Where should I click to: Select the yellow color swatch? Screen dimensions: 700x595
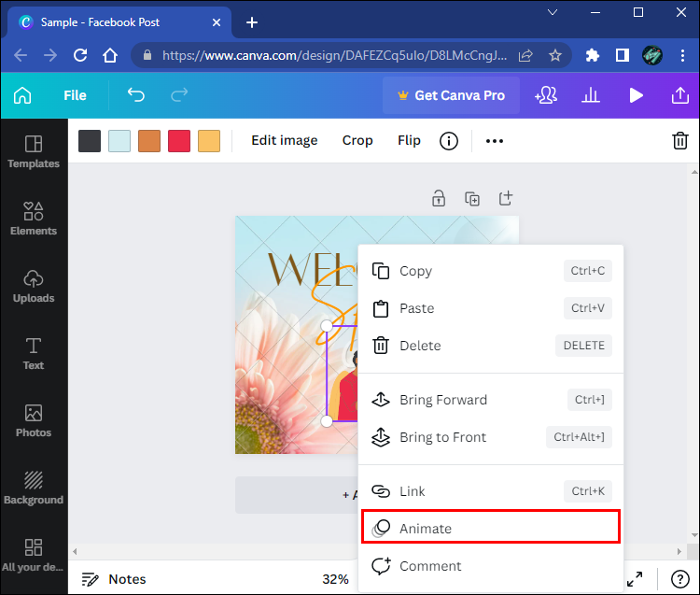[x=209, y=141]
